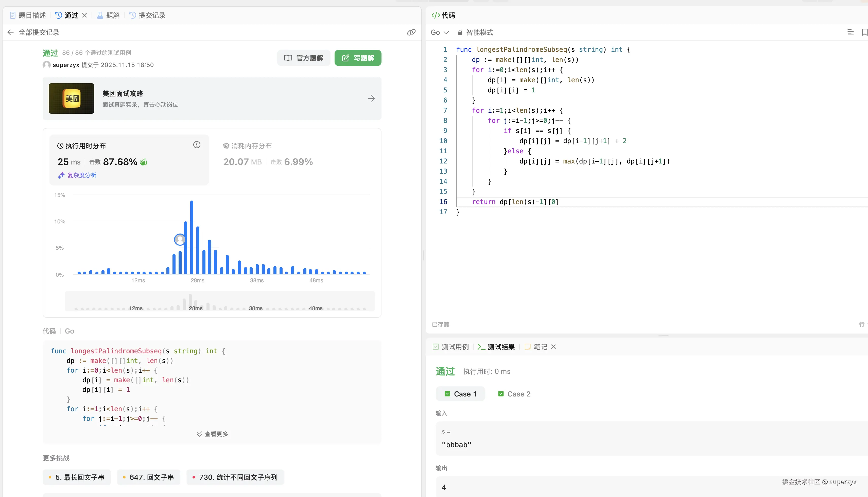Click the bookmark icon in the code toolbar
Image resolution: width=868 pixels, height=497 pixels.
865,32
